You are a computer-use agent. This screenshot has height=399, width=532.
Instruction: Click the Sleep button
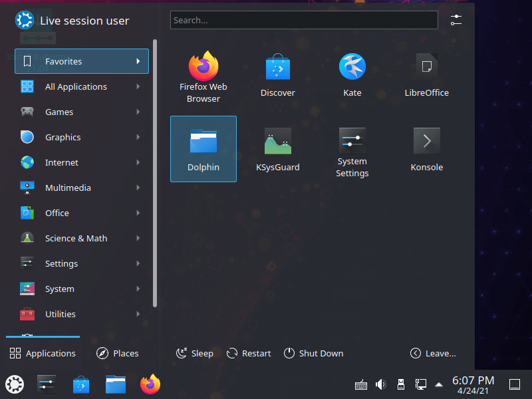pos(194,353)
